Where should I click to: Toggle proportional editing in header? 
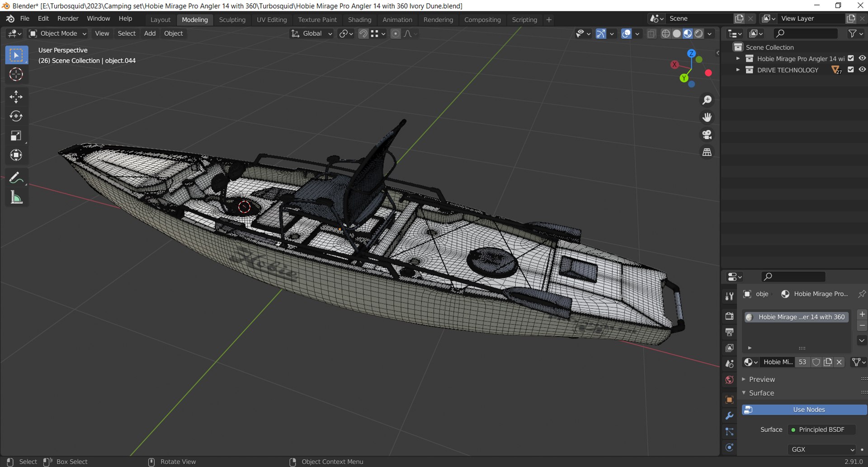(x=396, y=33)
